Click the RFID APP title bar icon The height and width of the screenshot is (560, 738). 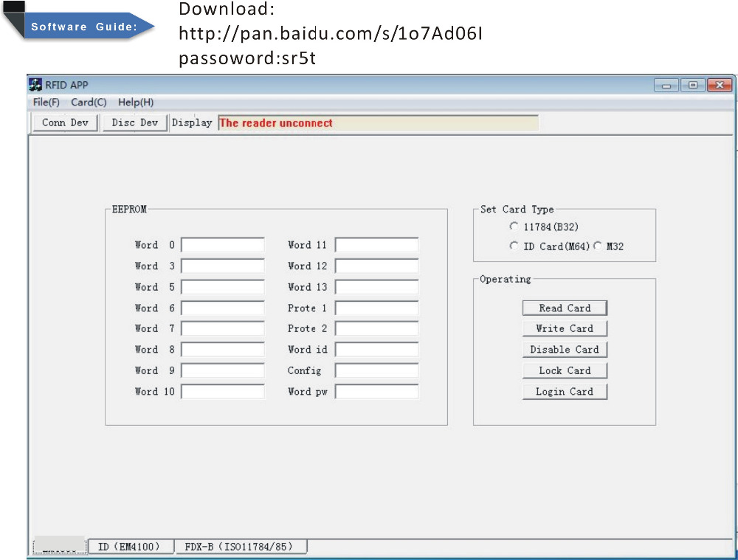click(35, 85)
